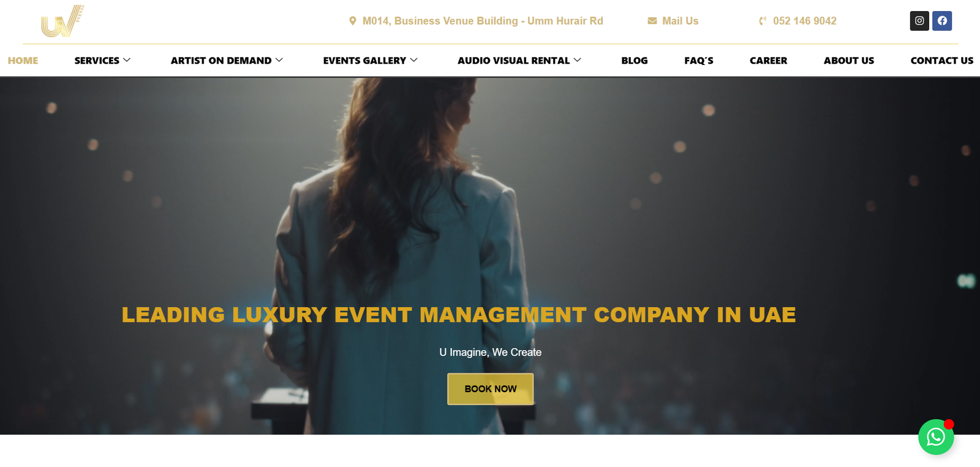Call the 052 146 9042 number link
Image resolution: width=980 pixels, height=467 pixels.
point(805,21)
